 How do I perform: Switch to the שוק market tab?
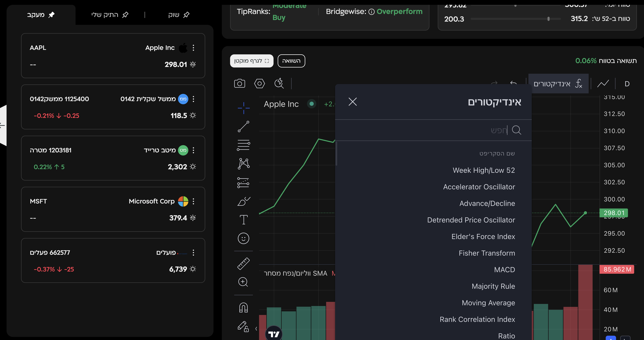[x=179, y=15]
